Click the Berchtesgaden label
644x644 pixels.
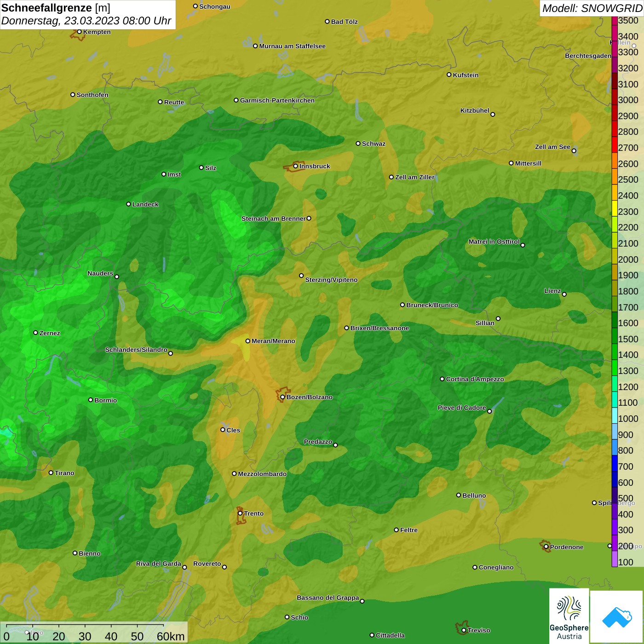[x=588, y=56]
